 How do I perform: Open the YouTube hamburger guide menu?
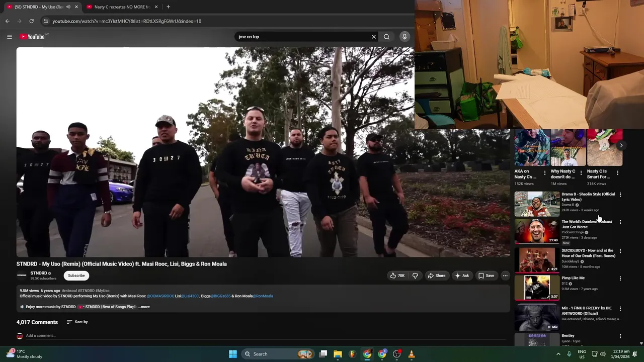click(9, 36)
